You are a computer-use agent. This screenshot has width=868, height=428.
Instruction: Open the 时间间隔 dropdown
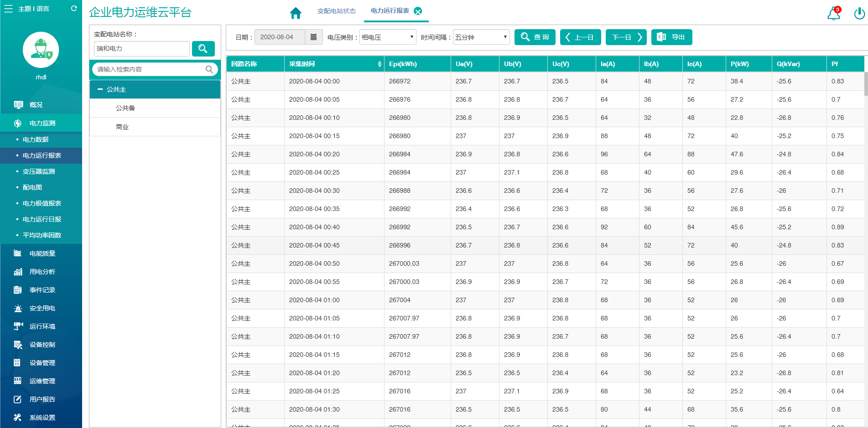481,37
